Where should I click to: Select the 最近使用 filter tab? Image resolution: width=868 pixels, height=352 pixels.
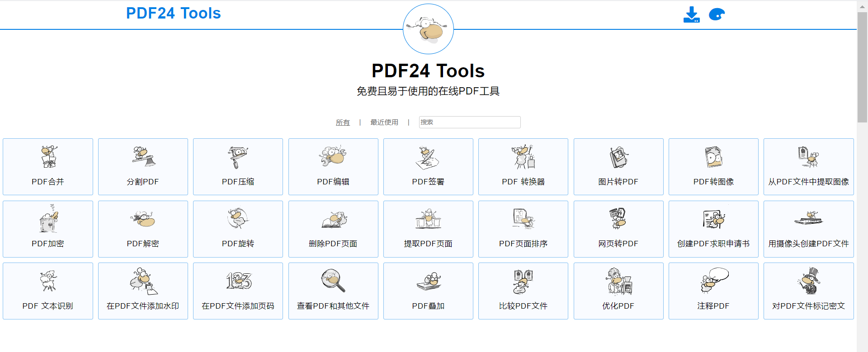[384, 122]
